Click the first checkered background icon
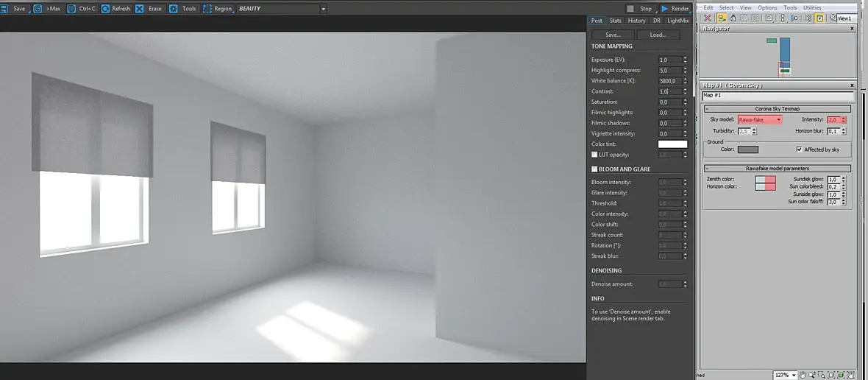The width and height of the screenshot is (868, 380). coord(744,18)
